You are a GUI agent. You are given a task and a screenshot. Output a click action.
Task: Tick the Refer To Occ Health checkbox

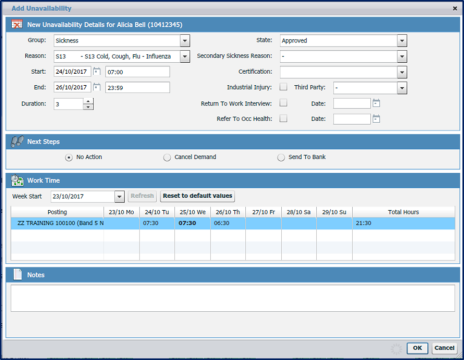click(x=283, y=118)
